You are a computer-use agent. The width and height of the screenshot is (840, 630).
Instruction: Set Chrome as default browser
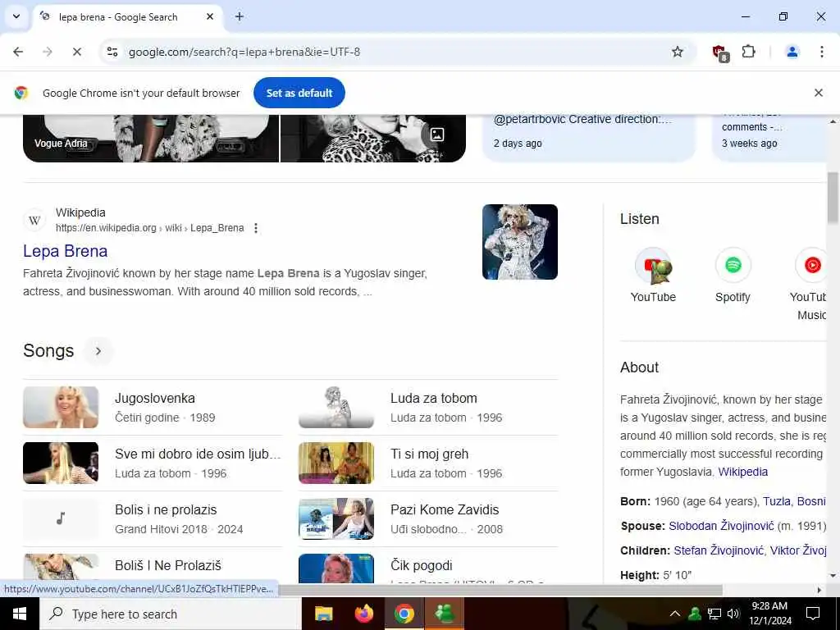[x=299, y=93]
